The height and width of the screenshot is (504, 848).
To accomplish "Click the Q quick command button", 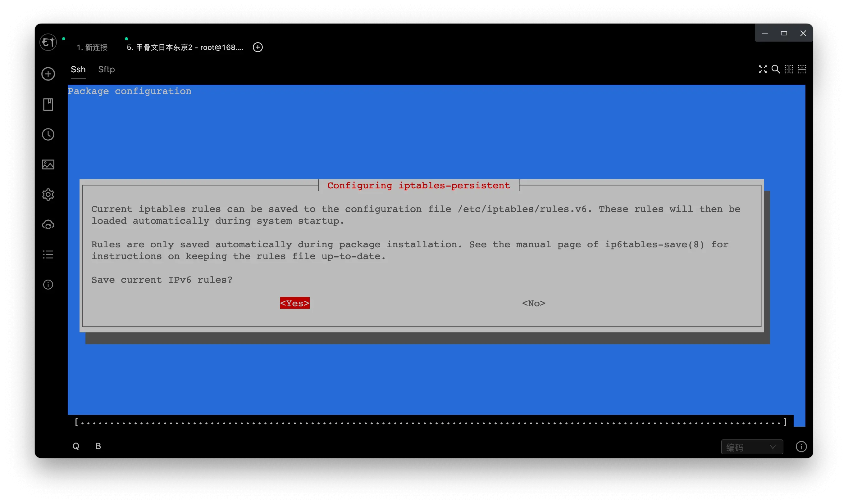I will 76,446.
